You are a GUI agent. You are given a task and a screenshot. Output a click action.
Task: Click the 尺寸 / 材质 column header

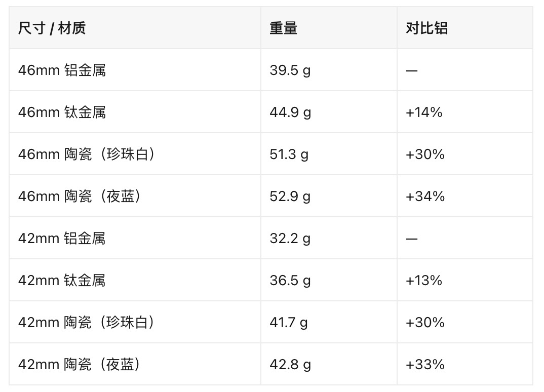(52, 28)
